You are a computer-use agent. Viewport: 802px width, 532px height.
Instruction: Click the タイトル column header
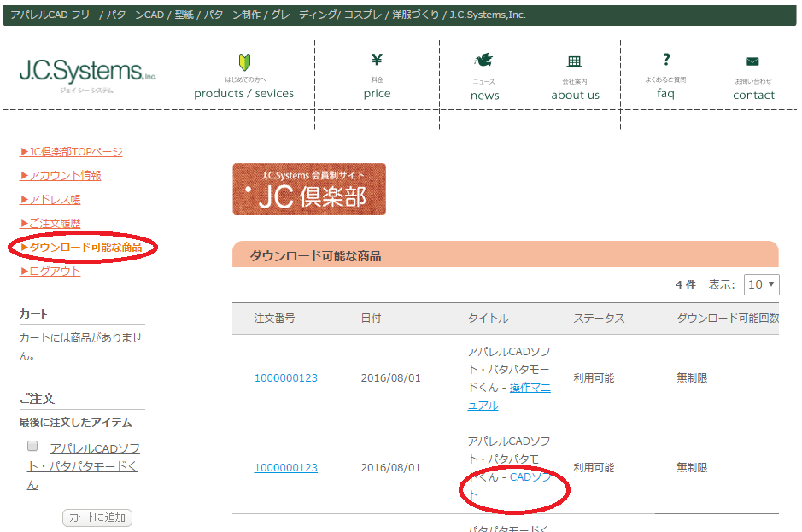pos(488,319)
